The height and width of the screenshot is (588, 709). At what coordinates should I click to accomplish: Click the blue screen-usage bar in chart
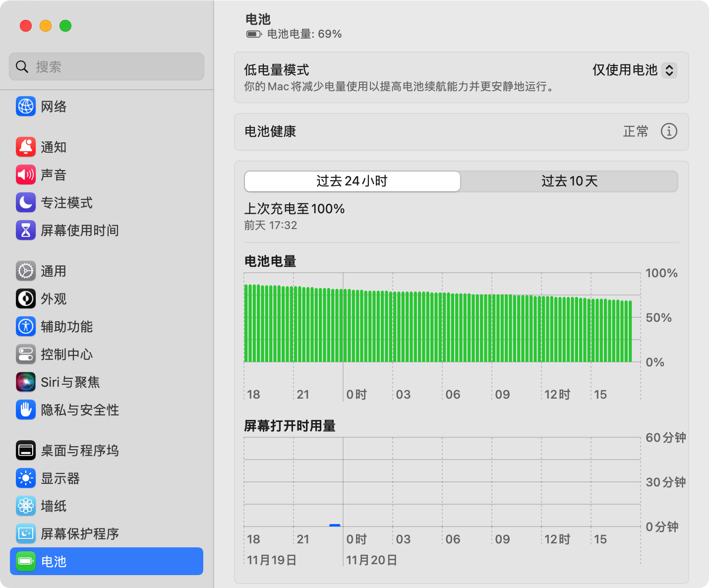pos(335,525)
